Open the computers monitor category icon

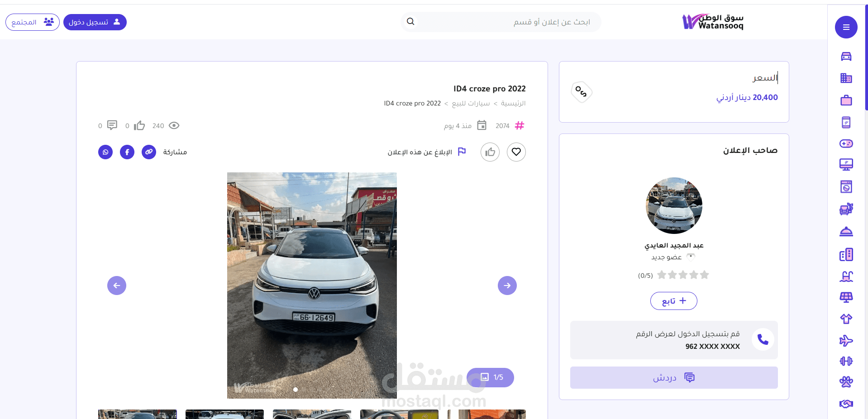(x=846, y=165)
